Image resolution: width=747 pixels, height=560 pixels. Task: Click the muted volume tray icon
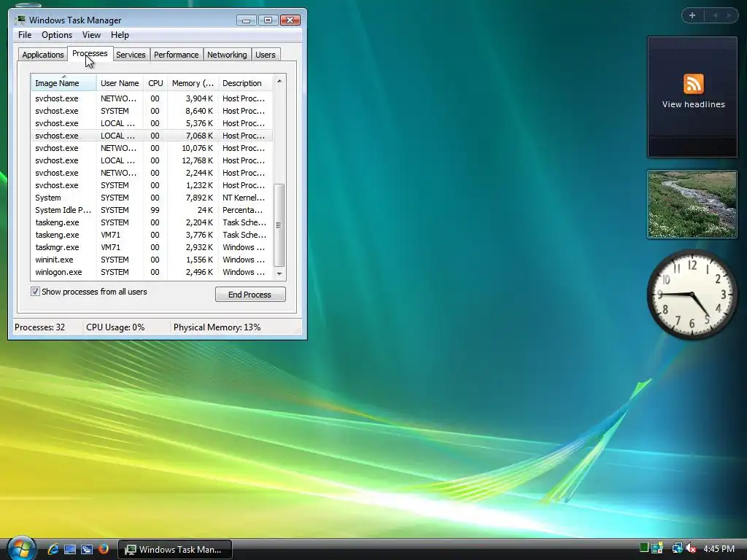point(691,548)
